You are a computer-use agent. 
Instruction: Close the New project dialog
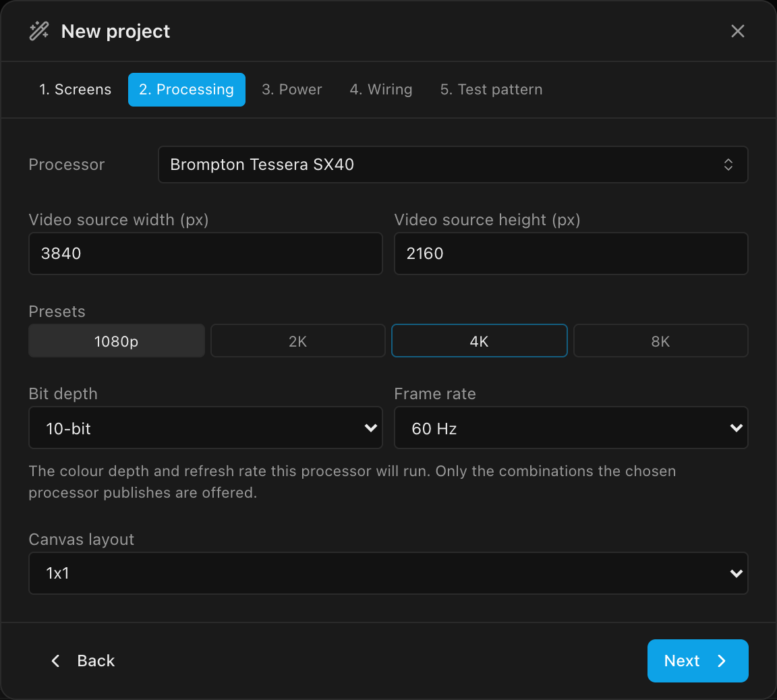[737, 31]
